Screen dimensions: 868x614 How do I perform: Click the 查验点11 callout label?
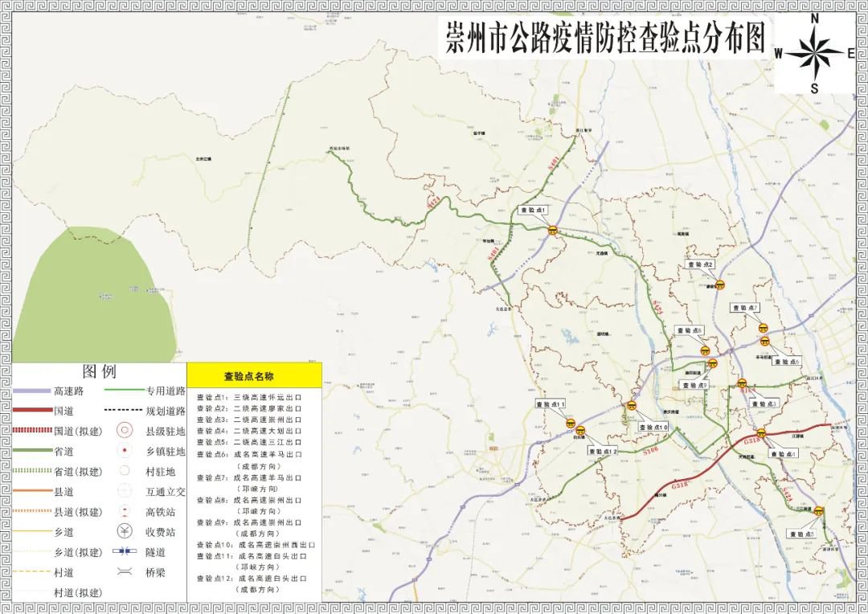[x=546, y=404]
